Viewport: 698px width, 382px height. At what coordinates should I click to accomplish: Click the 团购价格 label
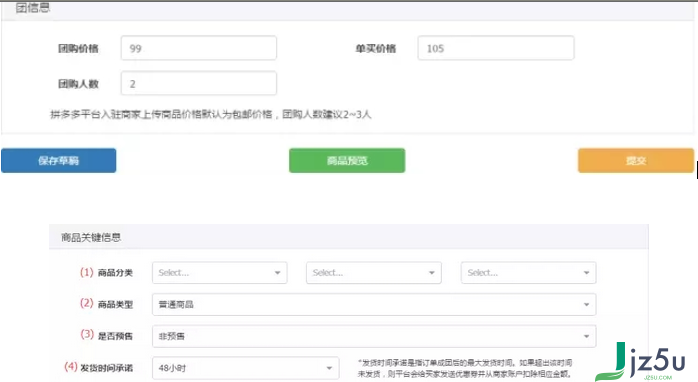pyautogui.click(x=78, y=49)
